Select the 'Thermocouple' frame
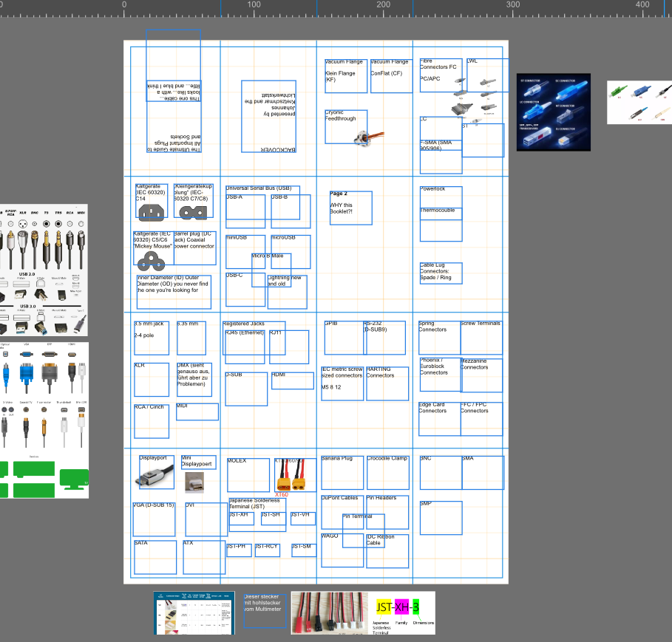Image resolution: width=672 pixels, height=642 pixels. [441, 225]
